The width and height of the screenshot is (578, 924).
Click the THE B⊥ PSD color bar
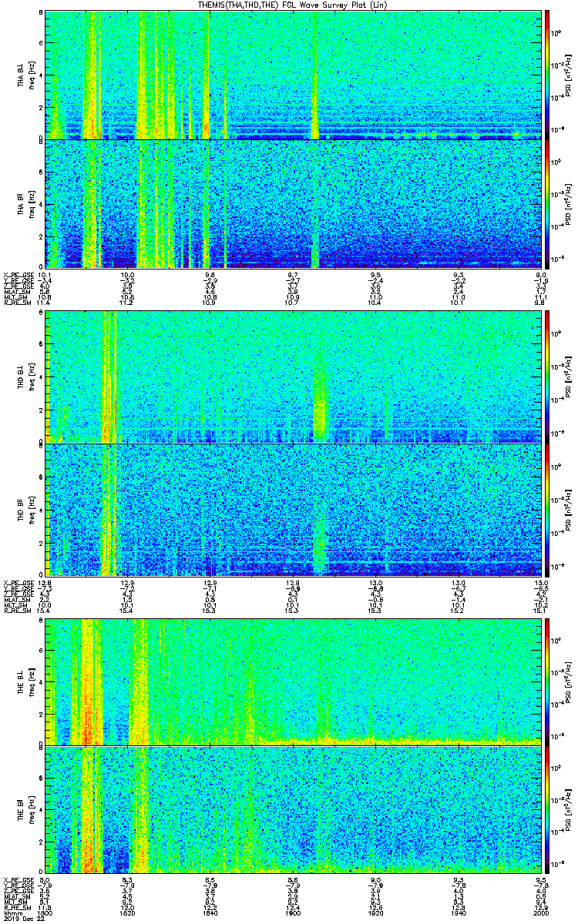pyautogui.click(x=547, y=681)
